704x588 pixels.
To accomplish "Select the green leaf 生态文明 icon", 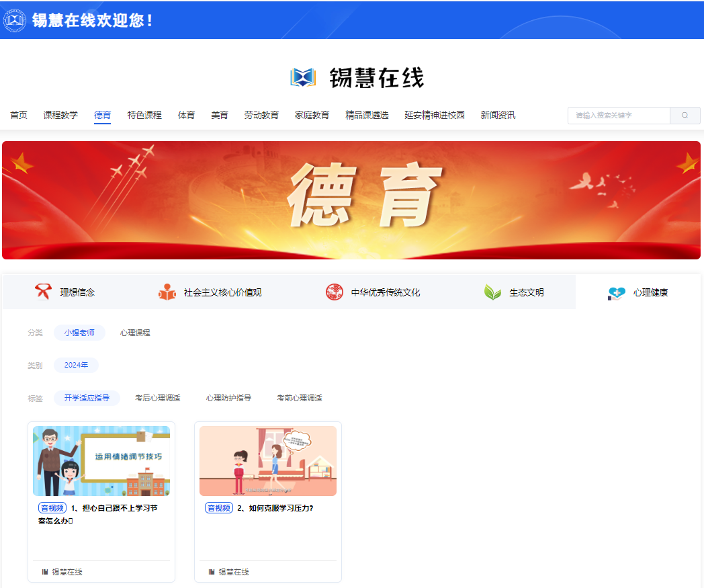I will pos(493,292).
